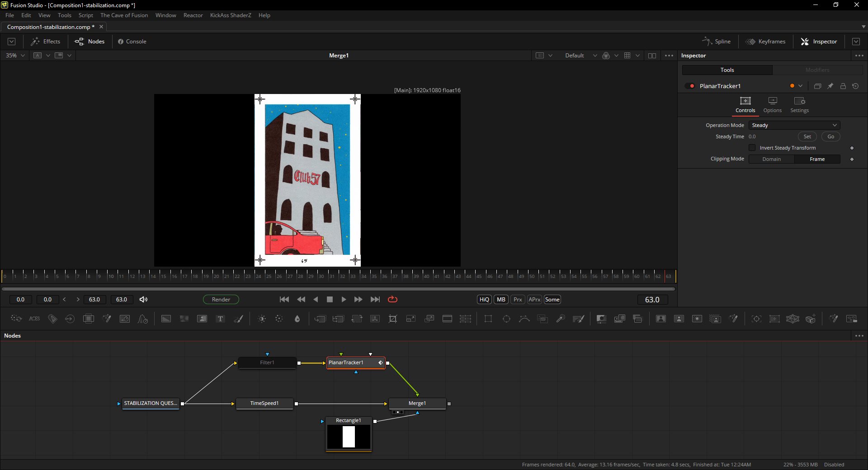
Task: Open the Inspector panel options menu
Action: coord(859,56)
